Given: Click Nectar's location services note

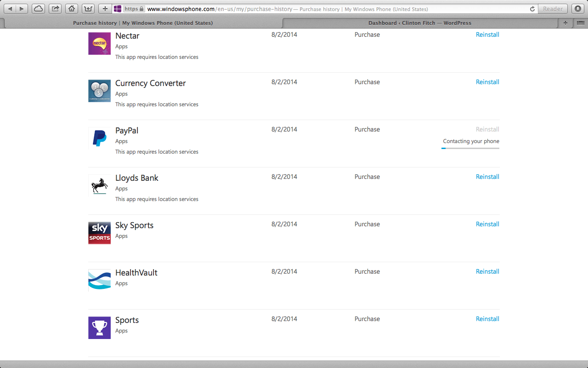Looking at the screenshot, I should coord(157,57).
